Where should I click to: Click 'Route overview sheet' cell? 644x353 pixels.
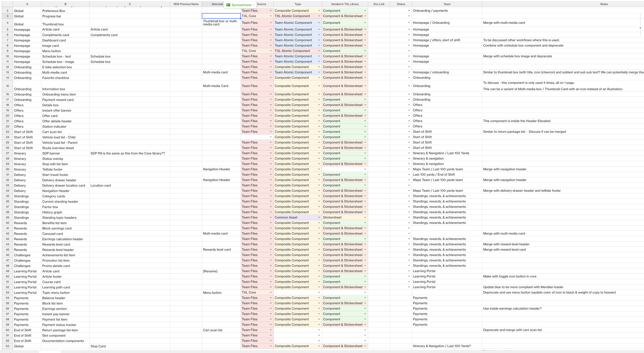[x=65, y=148]
